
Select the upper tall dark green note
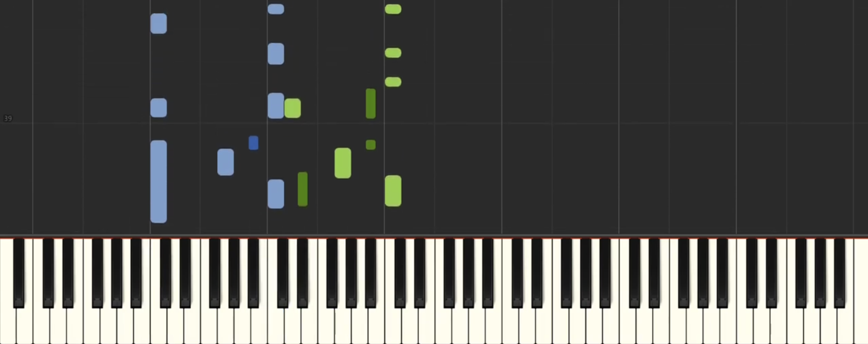coord(371,104)
